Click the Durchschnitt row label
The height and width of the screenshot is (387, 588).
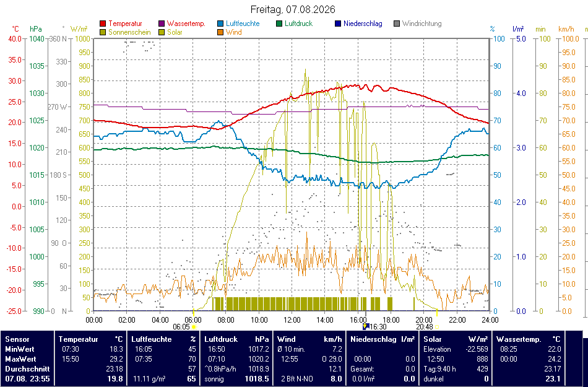click(x=27, y=369)
